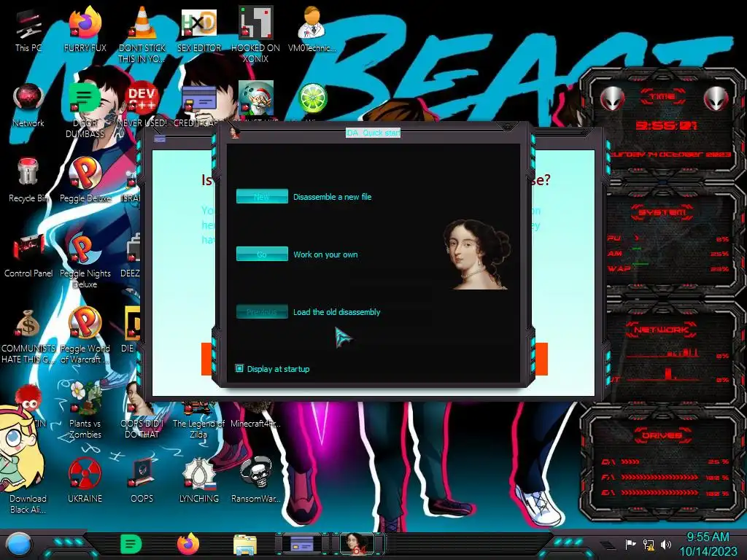Click Previous to load the old disassembly

pos(262,311)
